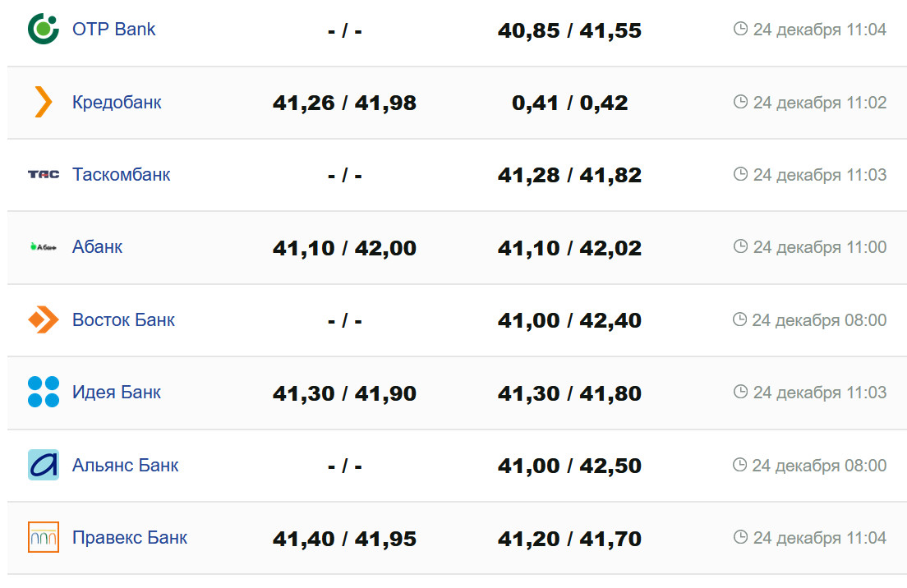The height and width of the screenshot is (588, 907).
Task: Click Кредобанк rate 41,26 / 41,98
Action: coord(344,103)
